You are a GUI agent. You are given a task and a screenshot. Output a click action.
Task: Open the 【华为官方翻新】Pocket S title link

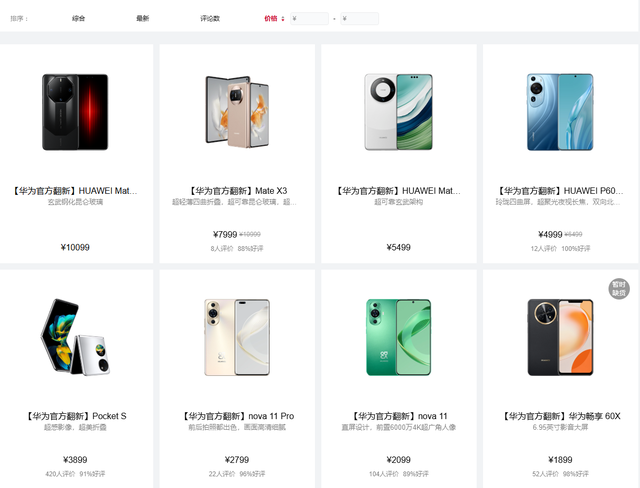(76, 416)
